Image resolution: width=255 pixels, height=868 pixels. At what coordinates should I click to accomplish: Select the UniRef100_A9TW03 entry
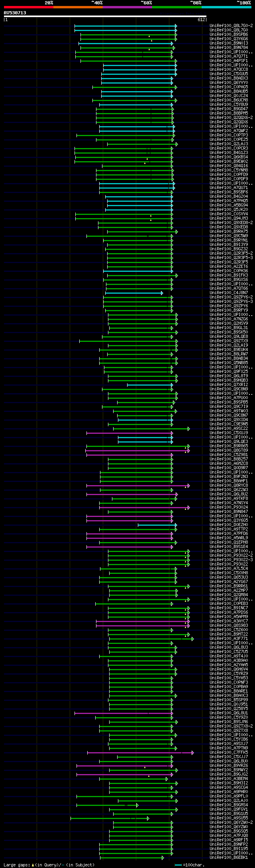click(x=229, y=411)
